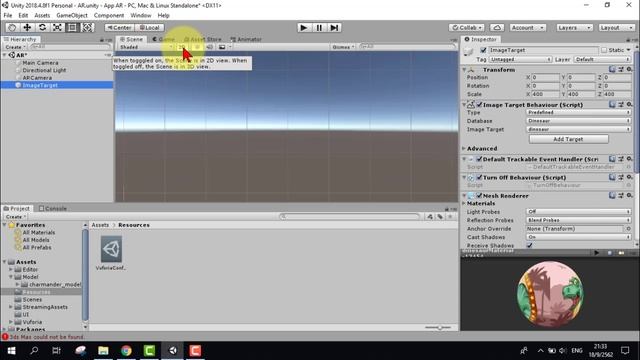Image resolution: width=640 pixels, height=360 pixels.
Task: Toggle 2D scene view mode
Action: (x=182, y=47)
